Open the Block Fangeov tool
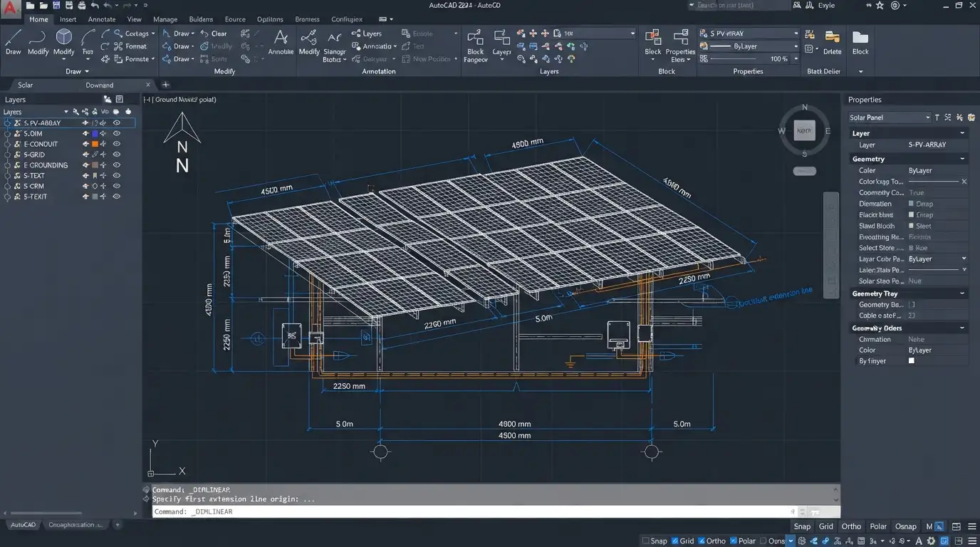 [475, 46]
